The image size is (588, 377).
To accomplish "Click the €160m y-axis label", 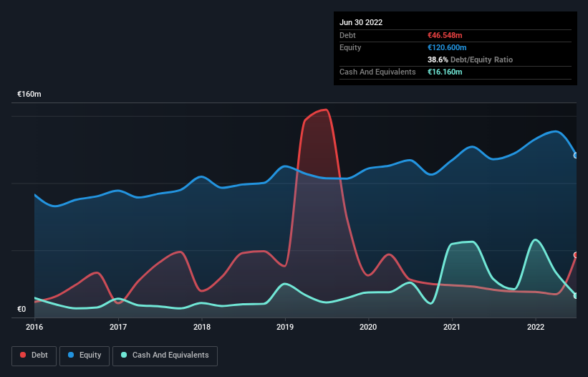I will (x=29, y=94).
